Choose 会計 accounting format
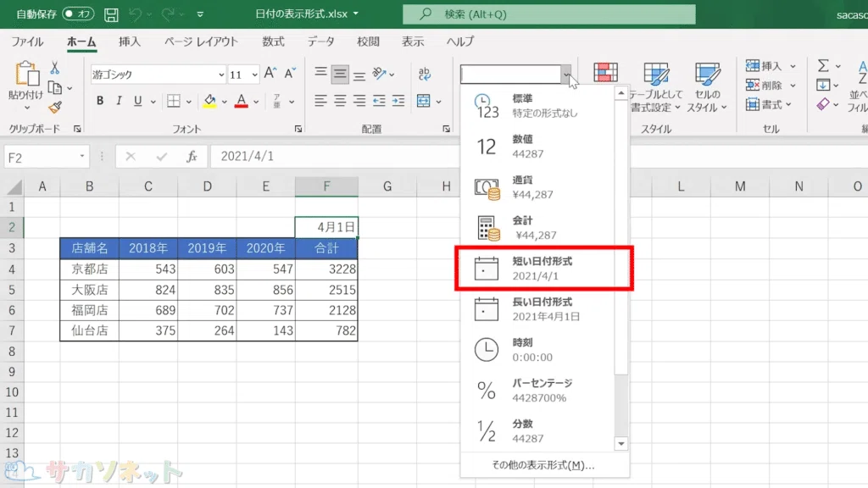 (x=537, y=228)
